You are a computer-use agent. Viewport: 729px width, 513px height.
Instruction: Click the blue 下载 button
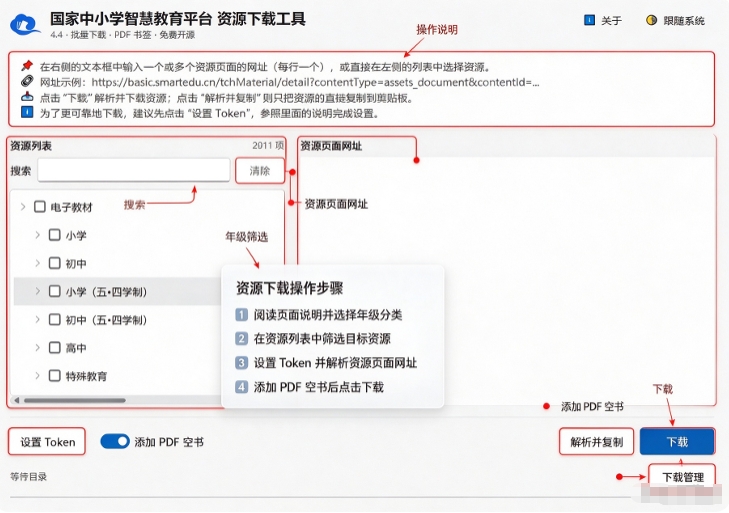click(x=677, y=441)
